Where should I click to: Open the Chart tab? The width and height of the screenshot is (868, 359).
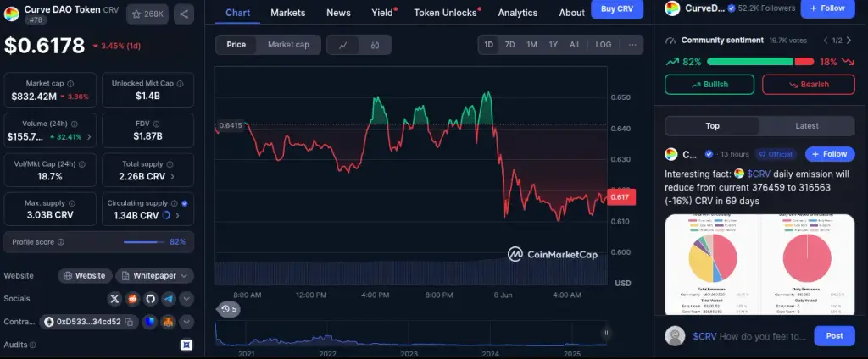(x=238, y=13)
